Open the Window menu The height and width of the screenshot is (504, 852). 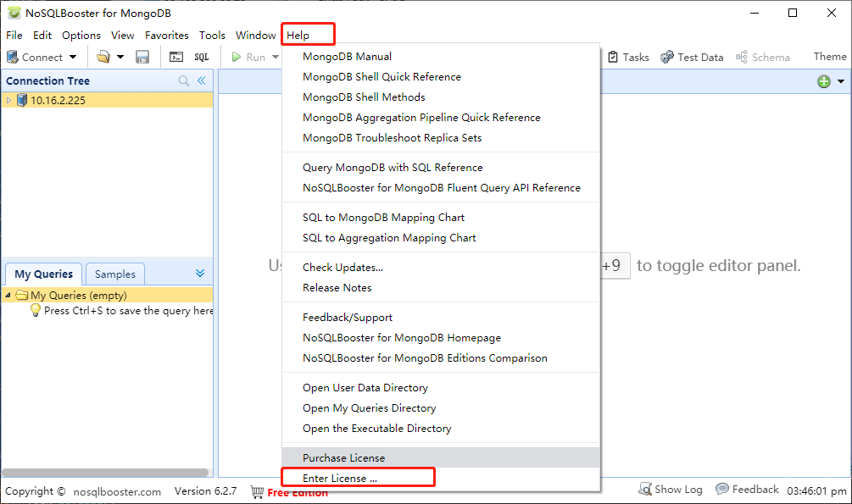(x=256, y=36)
